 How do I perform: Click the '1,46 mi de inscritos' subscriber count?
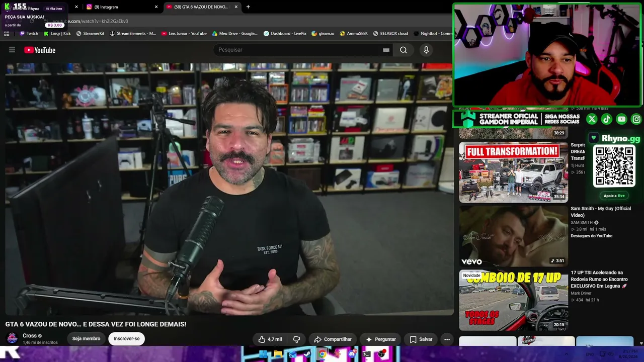[40, 343]
